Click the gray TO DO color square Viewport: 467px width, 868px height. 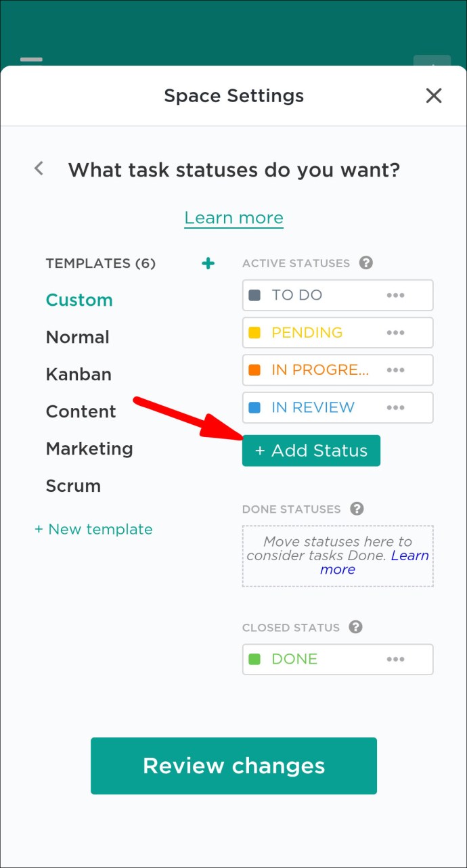(x=254, y=296)
